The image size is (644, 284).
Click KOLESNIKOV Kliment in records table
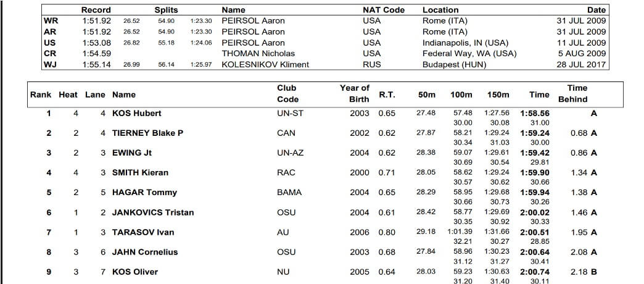click(265, 64)
